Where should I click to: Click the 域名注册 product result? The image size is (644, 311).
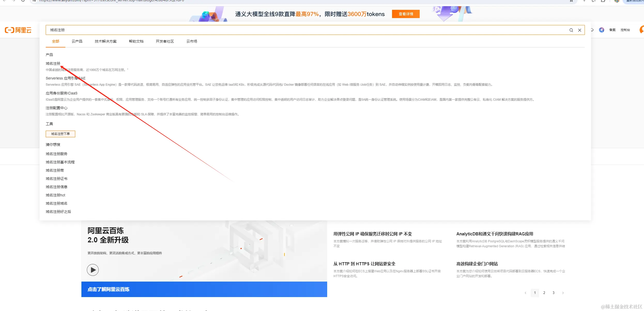[x=53, y=63]
